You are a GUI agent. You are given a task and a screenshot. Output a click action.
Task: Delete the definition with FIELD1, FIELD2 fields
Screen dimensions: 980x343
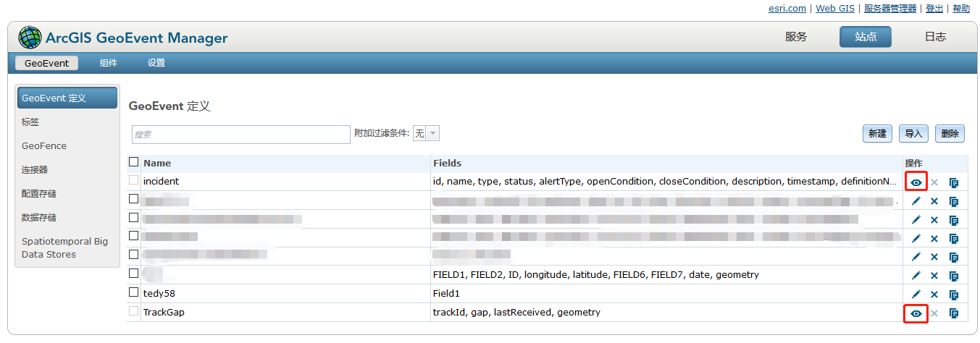(x=934, y=276)
